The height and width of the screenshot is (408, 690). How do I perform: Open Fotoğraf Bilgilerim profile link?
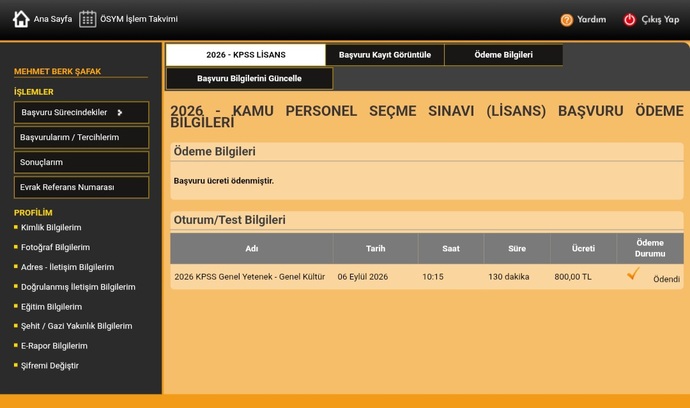click(55, 247)
